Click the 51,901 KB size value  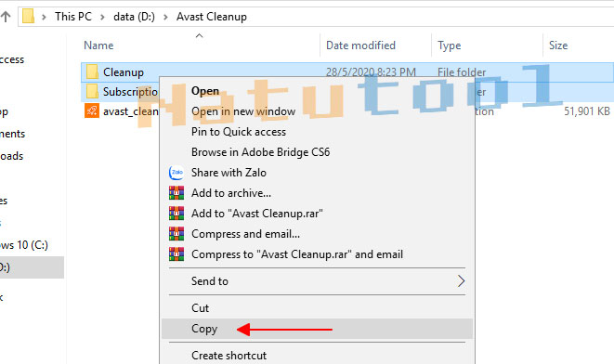[586, 111]
